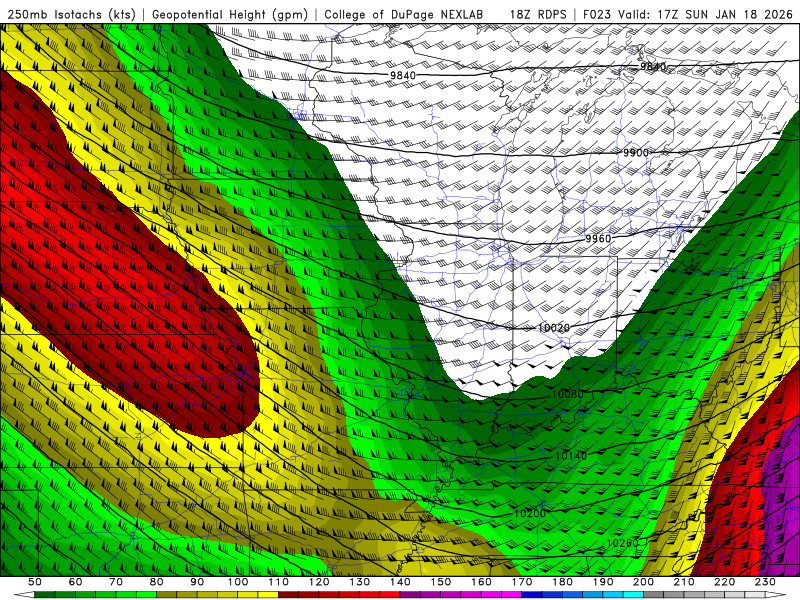
Task: Click the 9900 height contour label
Action: pos(636,153)
